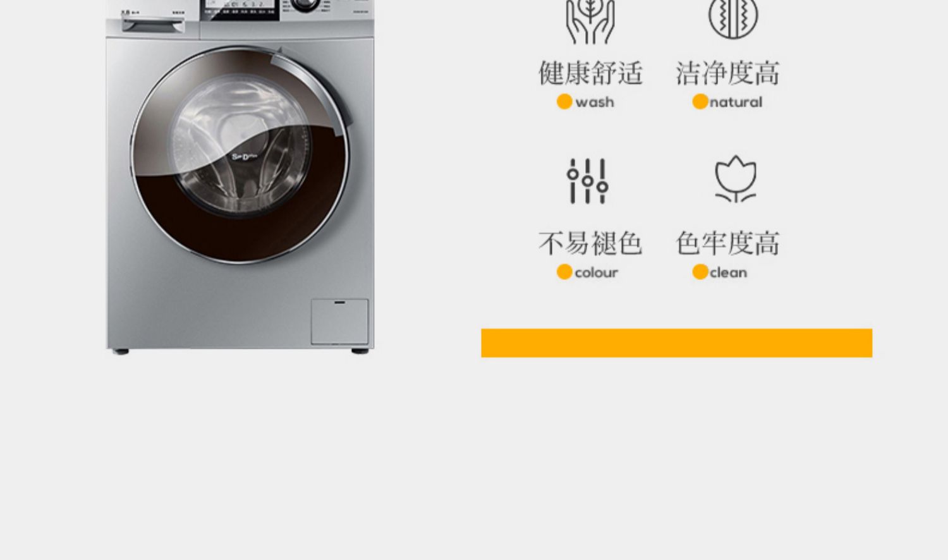Image resolution: width=948 pixels, height=560 pixels.
Task: Click the natural label text
Action: [736, 102]
